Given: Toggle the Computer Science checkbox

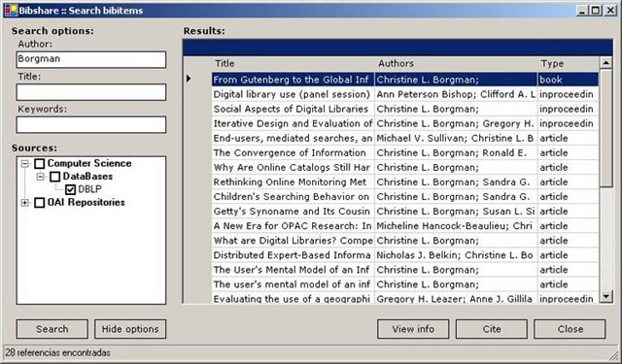Looking at the screenshot, I should click(x=40, y=164).
